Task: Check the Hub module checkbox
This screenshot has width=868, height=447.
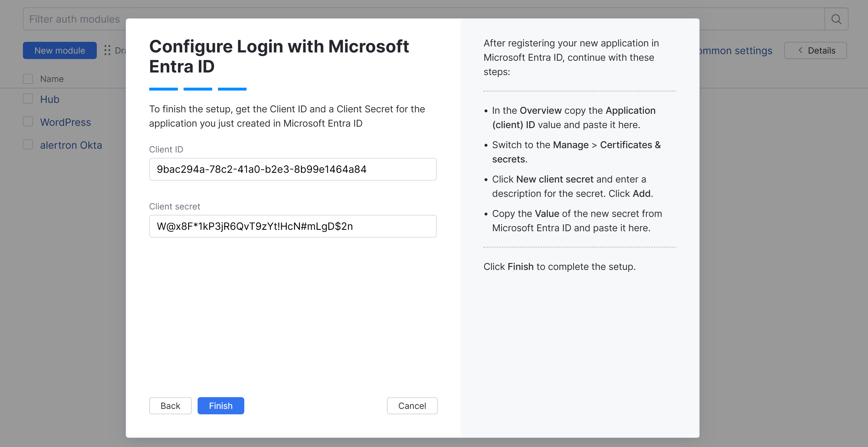Action: coord(28,99)
